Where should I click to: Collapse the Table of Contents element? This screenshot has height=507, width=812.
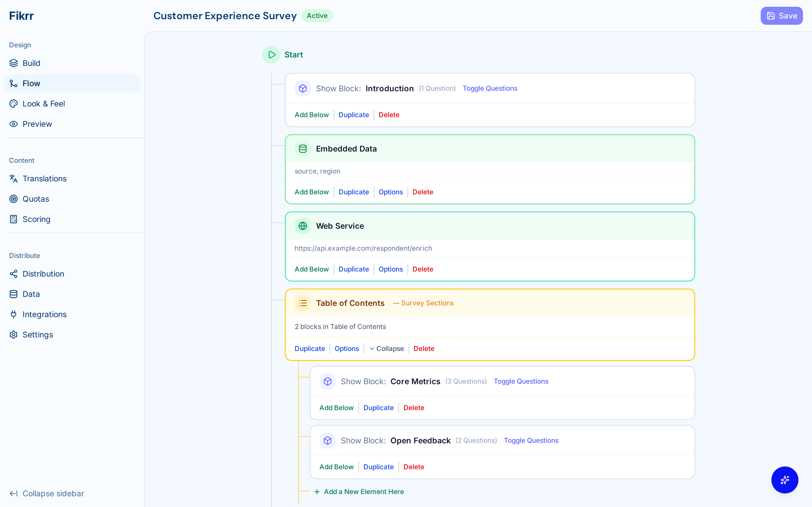pos(387,349)
